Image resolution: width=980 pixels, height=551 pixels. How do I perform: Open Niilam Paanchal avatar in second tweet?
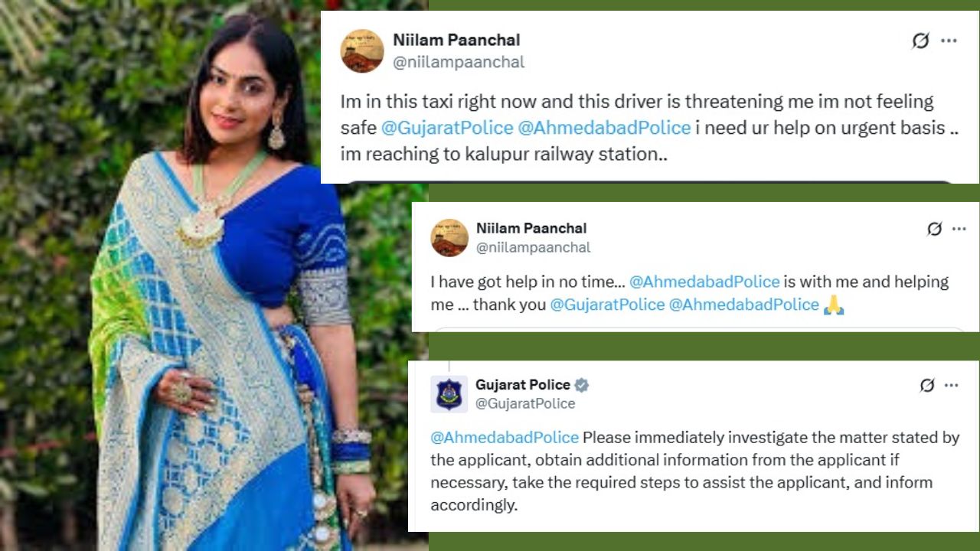click(449, 238)
